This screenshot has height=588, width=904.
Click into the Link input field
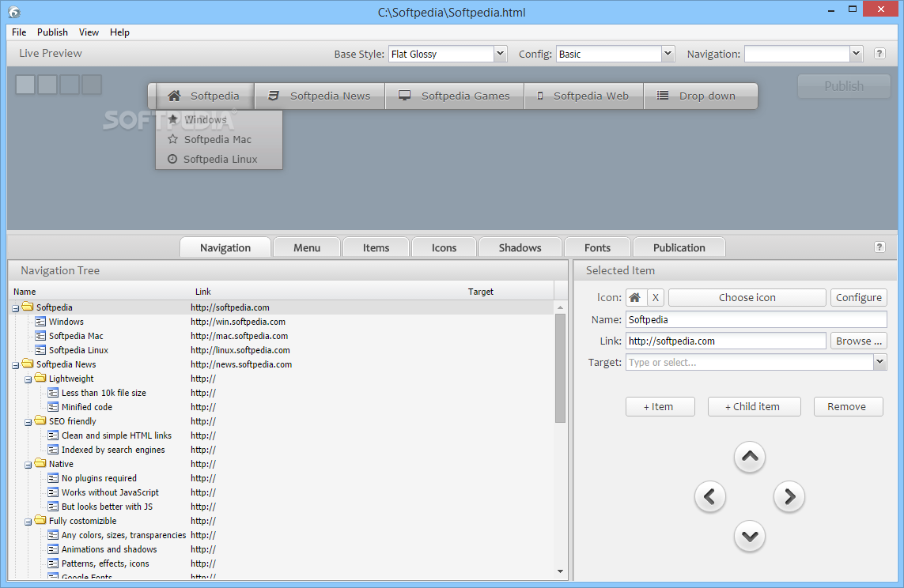726,341
